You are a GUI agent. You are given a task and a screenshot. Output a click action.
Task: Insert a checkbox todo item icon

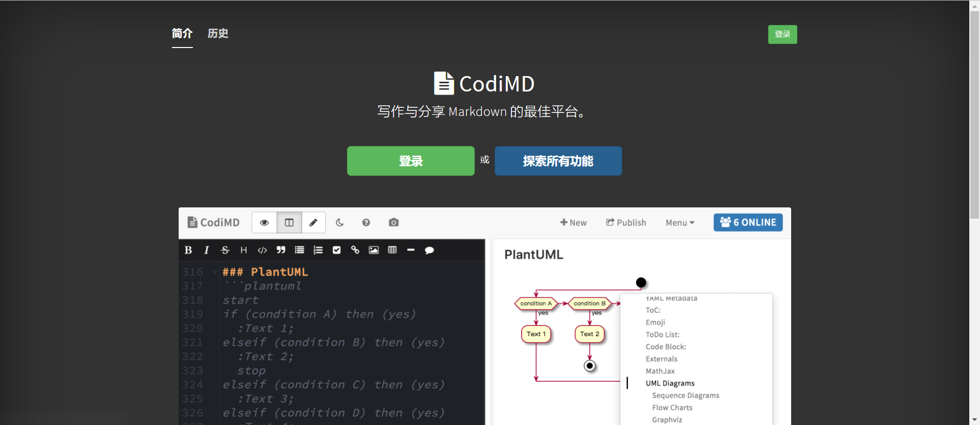coord(336,250)
